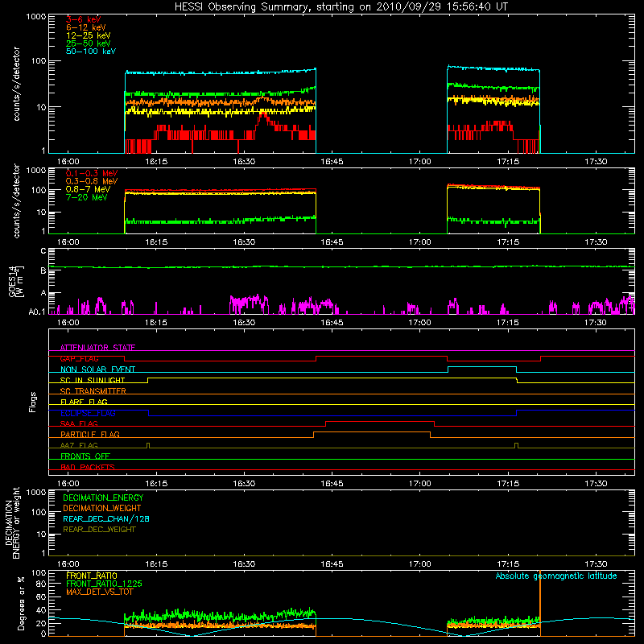Click the MAX_DET_VS_TOT legend entry

(x=99, y=592)
